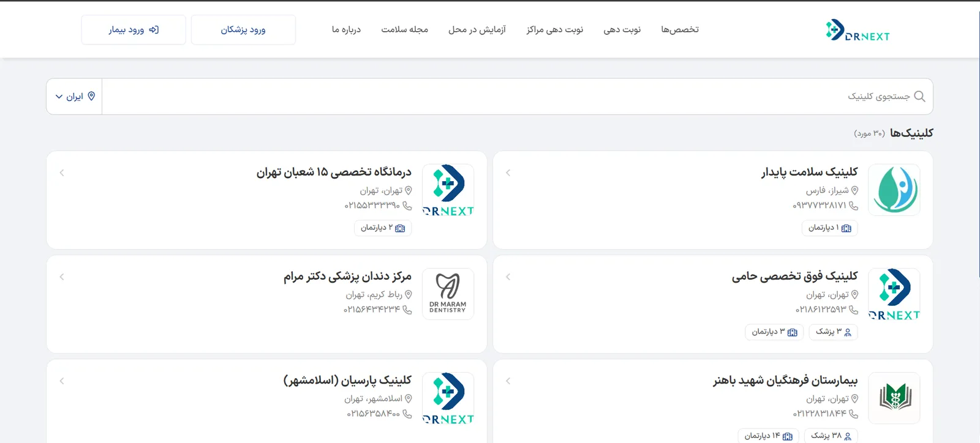
Task: Open the ایران location dropdown
Action: [x=75, y=96]
